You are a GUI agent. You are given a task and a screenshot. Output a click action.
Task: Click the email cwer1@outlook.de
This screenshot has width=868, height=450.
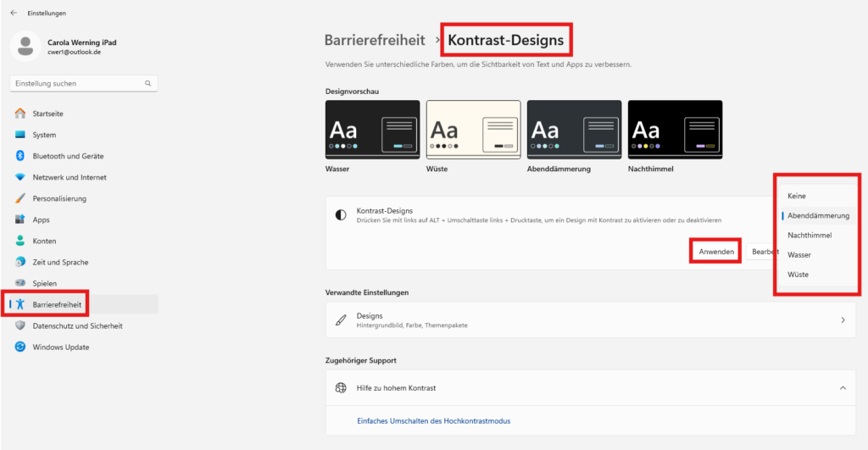[x=75, y=52]
